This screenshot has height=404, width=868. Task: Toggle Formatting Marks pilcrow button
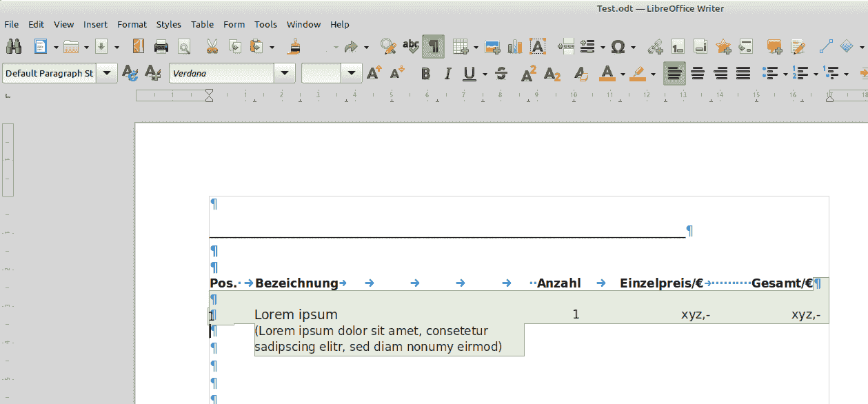point(433,47)
